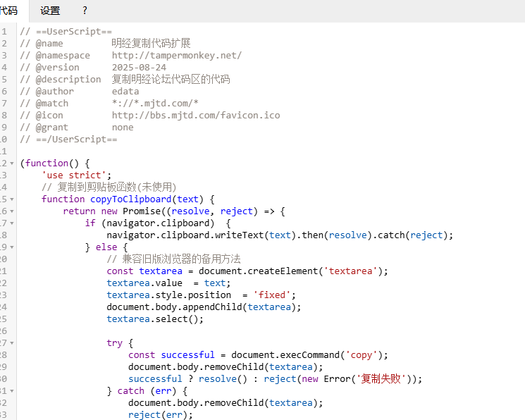Click the 'copy' string in execCommand
The width and height of the screenshot is (525, 420).
click(x=362, y=355)
